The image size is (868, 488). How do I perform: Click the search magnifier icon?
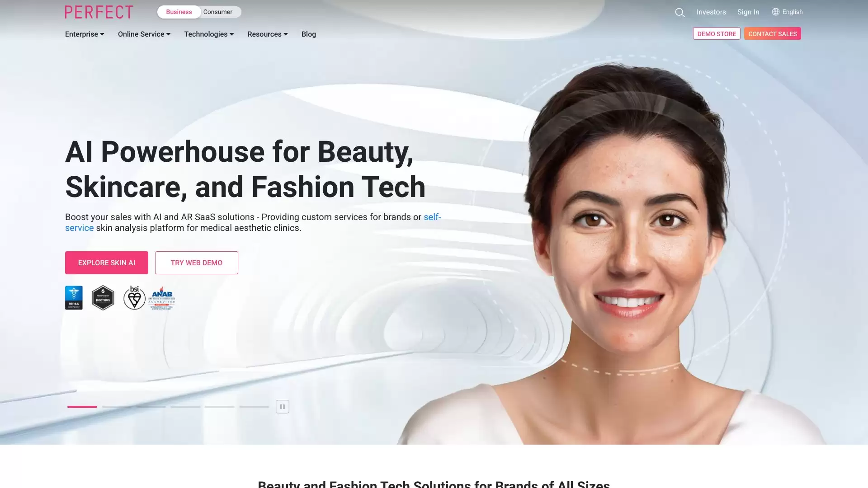click(679, 13)
